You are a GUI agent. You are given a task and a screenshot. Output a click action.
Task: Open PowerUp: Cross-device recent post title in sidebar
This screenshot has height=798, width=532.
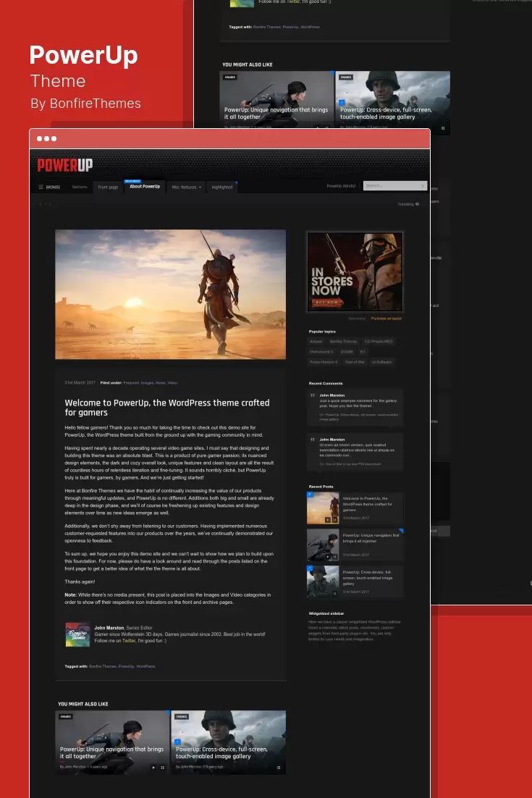367,578
